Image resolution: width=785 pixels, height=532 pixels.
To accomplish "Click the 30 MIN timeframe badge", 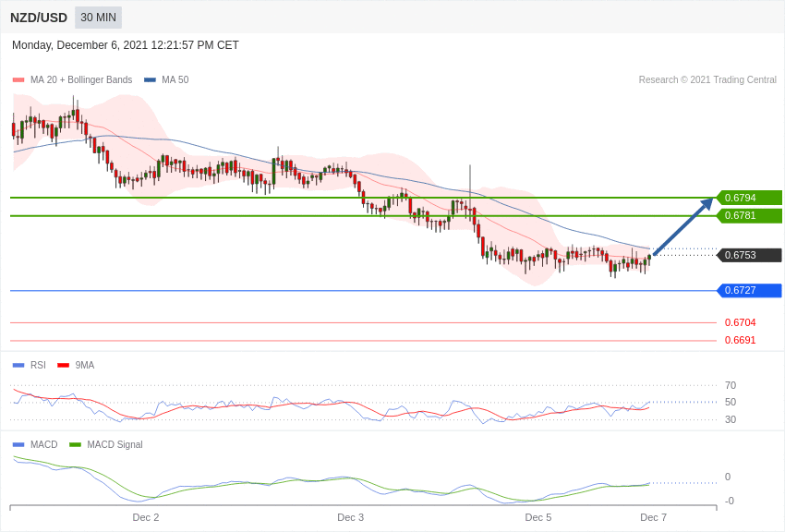I will [98, 18].
